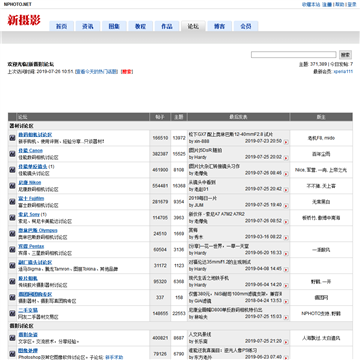The width and height of the screenshot is (360, 360).
Task: Click the search text input field
Action: pyautogui.click(x=294, y=55)
